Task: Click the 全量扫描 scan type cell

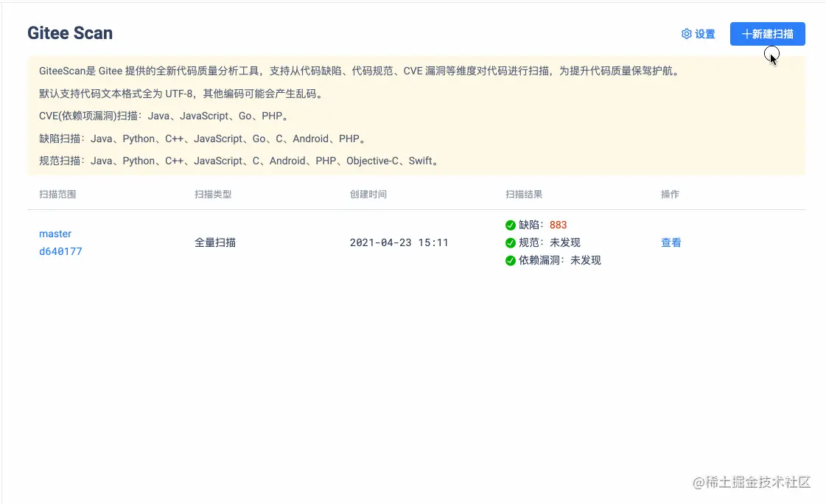Action: pos(215,242)
